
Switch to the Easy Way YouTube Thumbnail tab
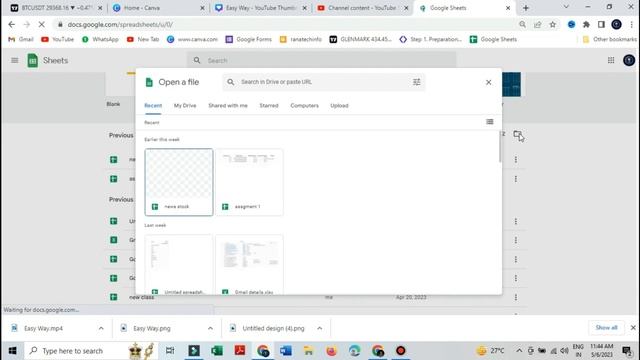[x=261, y=8]
